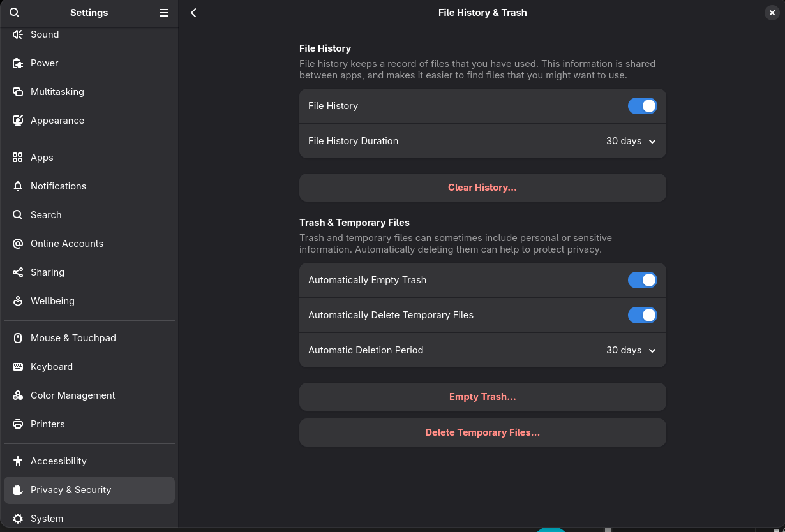Open the Settings hamburger menu
Image resolution: width=785 pixels, height=532 pixels.
[x=164, y=13]
